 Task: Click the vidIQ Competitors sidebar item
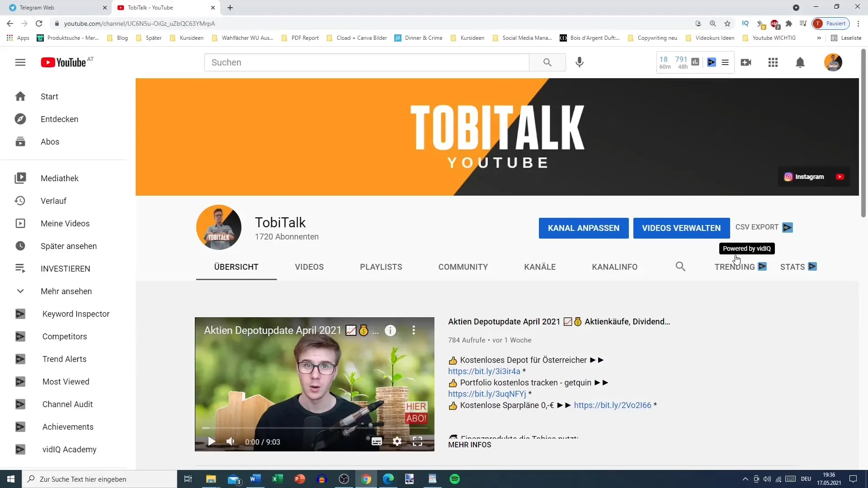[x=64, y=336]
